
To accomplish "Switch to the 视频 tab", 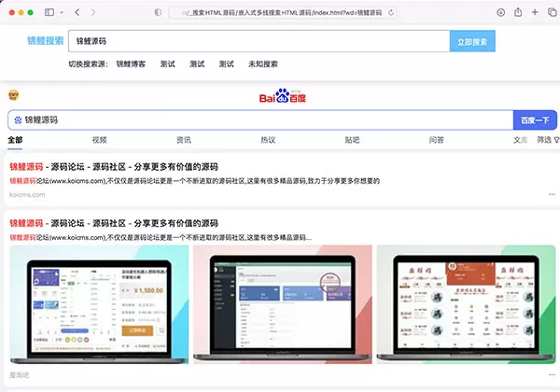I will tap(99, 140).
